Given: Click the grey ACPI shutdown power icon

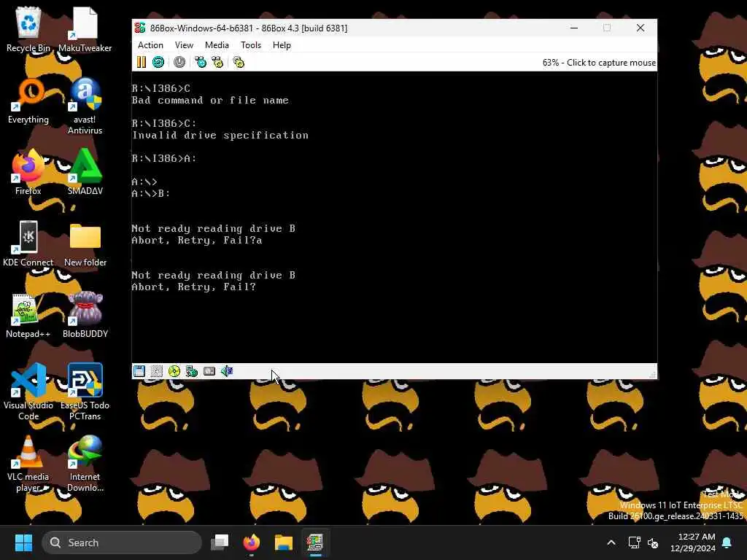Looking at the screenshot, I should click(179, 62).
